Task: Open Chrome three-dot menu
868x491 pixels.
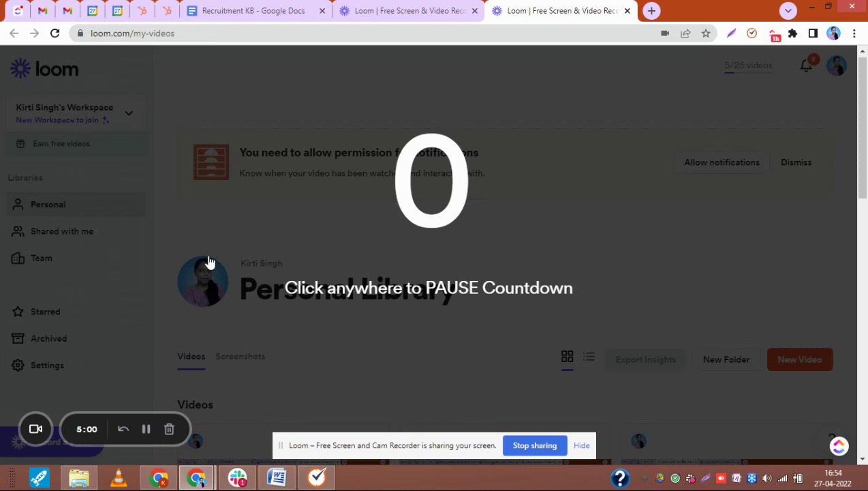Action: 854,33
